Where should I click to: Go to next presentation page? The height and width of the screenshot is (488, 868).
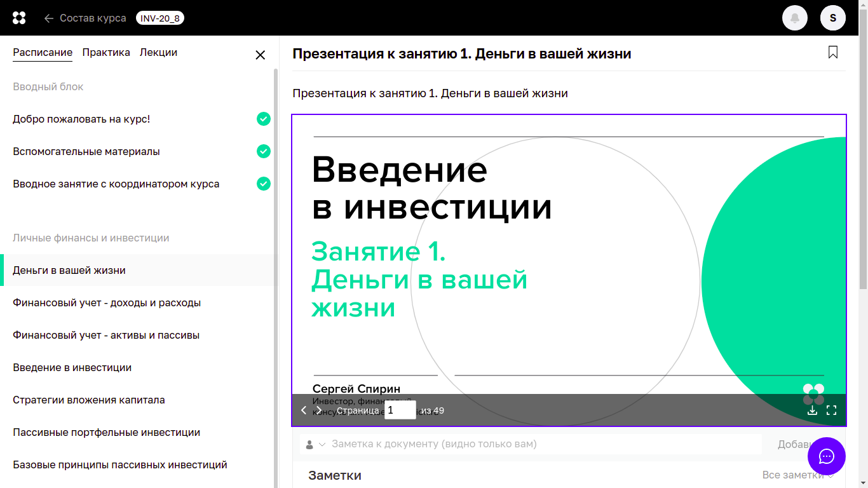tap(319, 410)
